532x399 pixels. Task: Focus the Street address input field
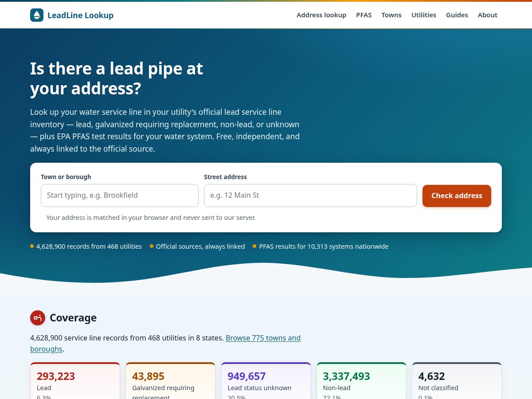pyautogui.click(x=310, y=196)
